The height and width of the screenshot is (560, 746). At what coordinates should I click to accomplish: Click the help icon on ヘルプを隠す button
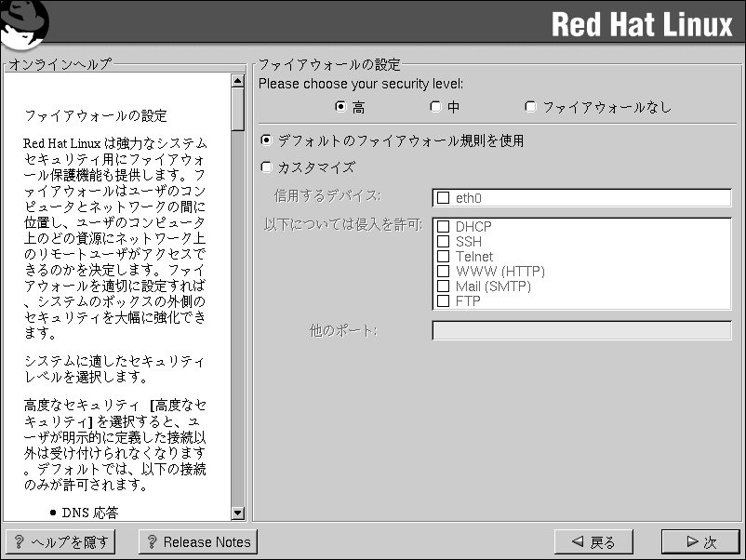(x=19, y=542)
